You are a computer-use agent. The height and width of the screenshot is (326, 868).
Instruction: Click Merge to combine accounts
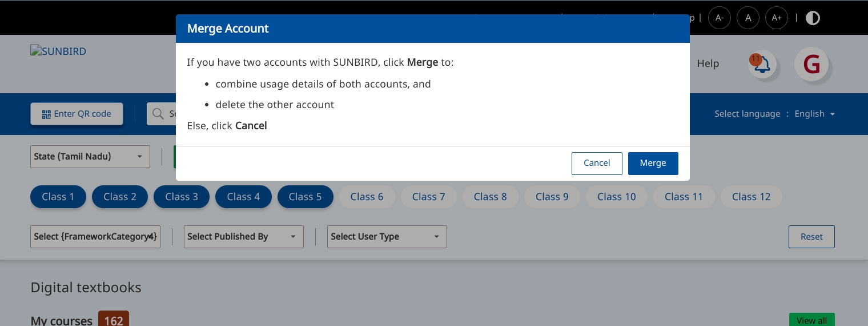(653, 163)
